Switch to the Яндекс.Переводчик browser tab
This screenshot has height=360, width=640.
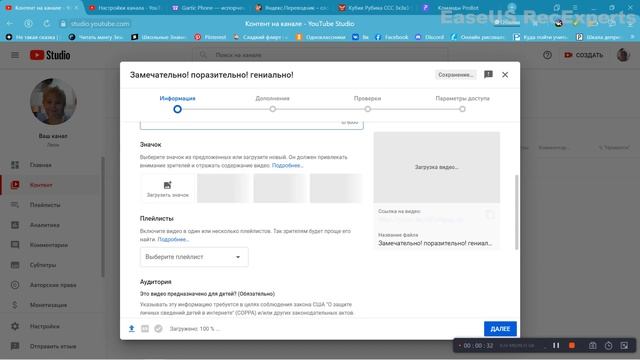(x=291, y=8)
